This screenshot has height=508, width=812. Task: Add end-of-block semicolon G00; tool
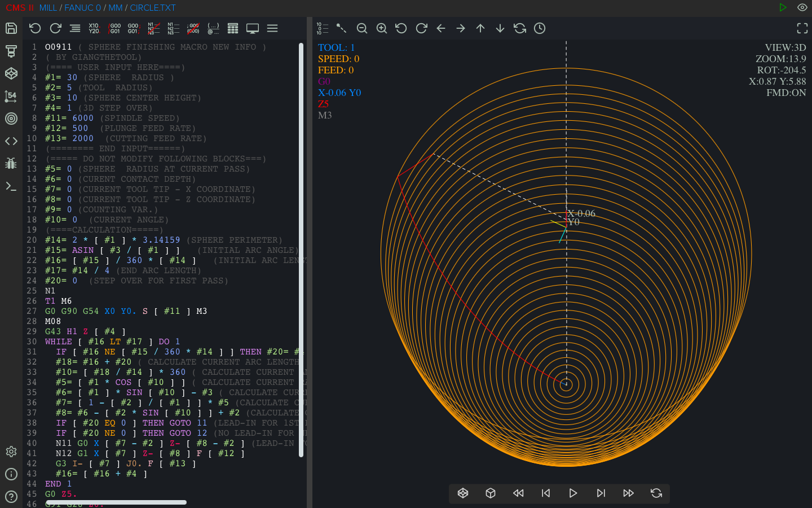coord(134,28)
